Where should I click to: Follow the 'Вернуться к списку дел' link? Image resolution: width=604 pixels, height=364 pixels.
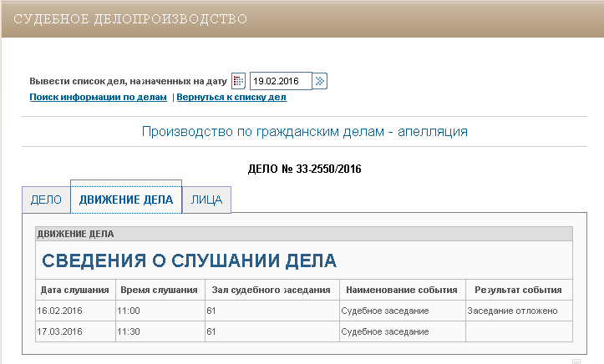click(231, 97)
